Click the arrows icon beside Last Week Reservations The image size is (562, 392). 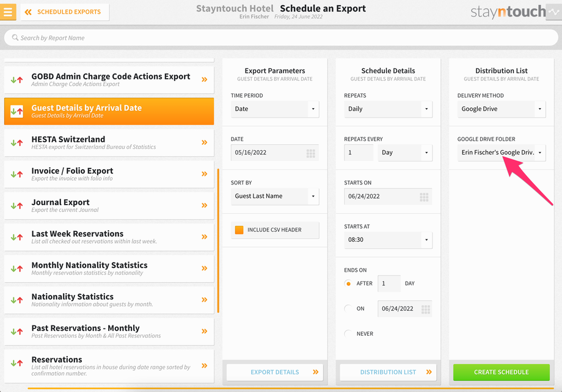coord(17,237)
